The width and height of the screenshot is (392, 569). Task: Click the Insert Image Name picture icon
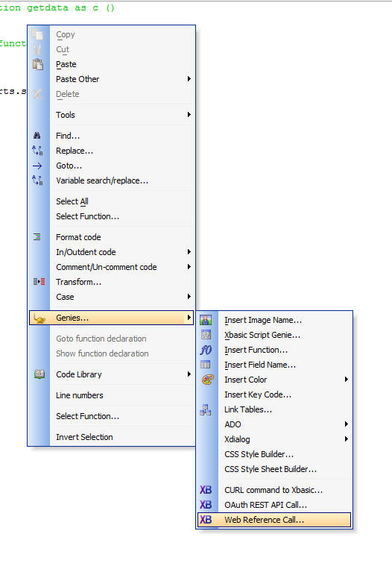coord(206,320)
